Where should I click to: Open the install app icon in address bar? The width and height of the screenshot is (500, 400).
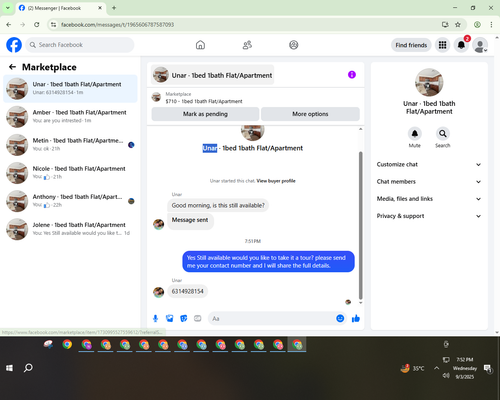click(x=445, y=25)
